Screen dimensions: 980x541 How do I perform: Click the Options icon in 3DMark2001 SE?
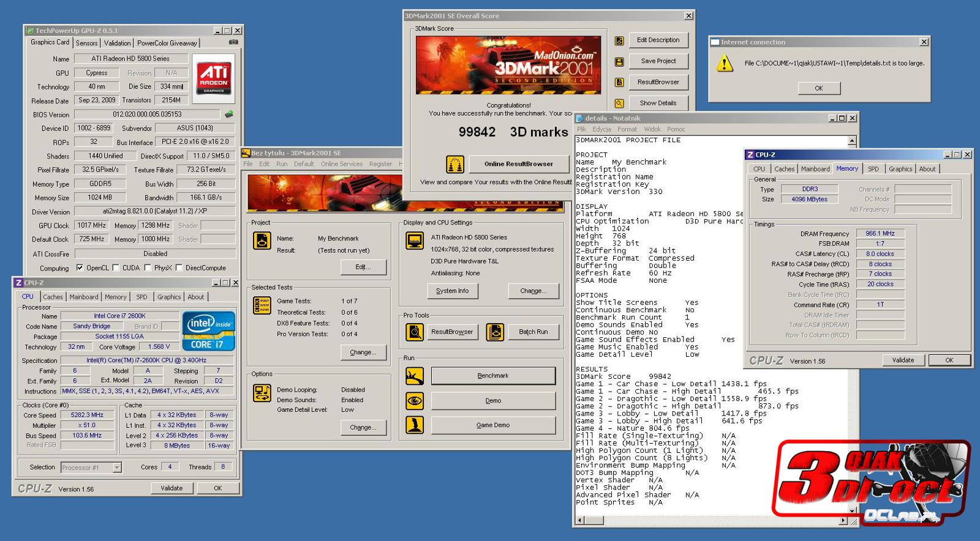pos(262,393)
